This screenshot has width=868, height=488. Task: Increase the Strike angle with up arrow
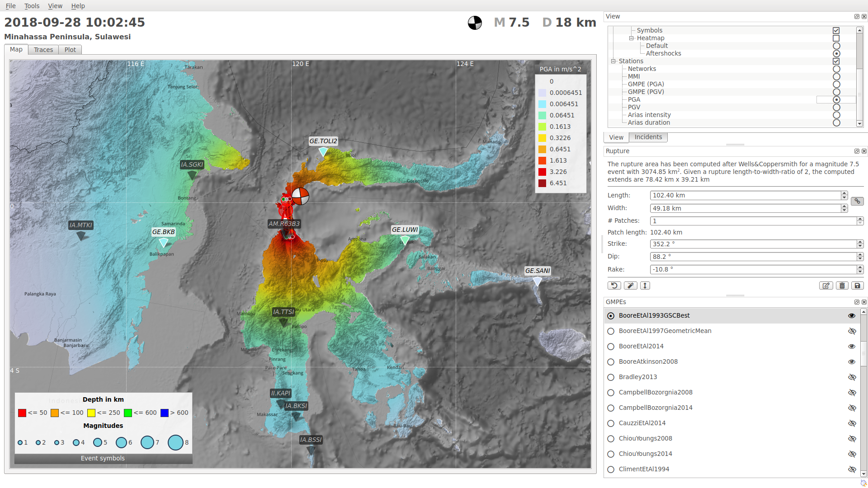click(x=860, y=242)
